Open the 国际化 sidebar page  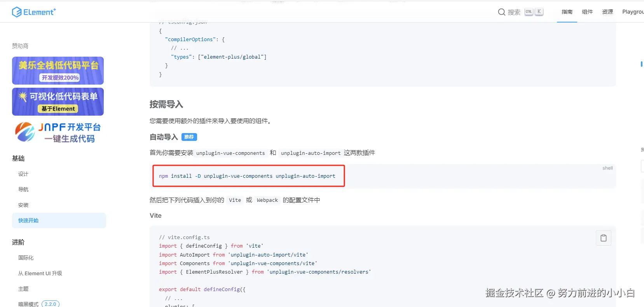26,258
